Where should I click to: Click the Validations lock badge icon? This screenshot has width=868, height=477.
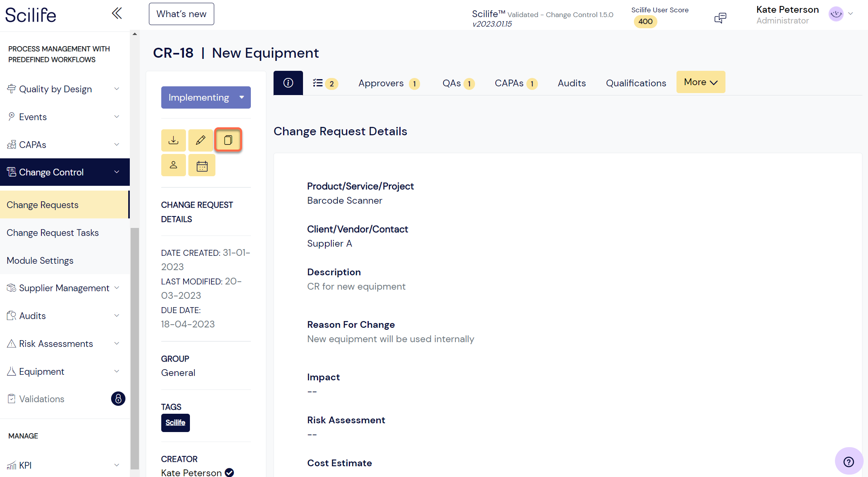(118, 399)
